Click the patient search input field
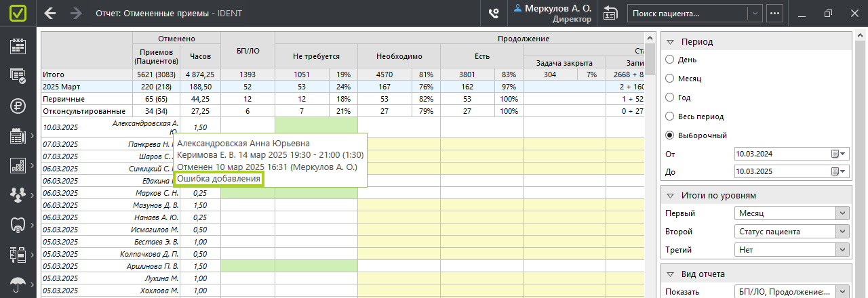This screenshot has height=298, width=868. (x=688, y=13)
